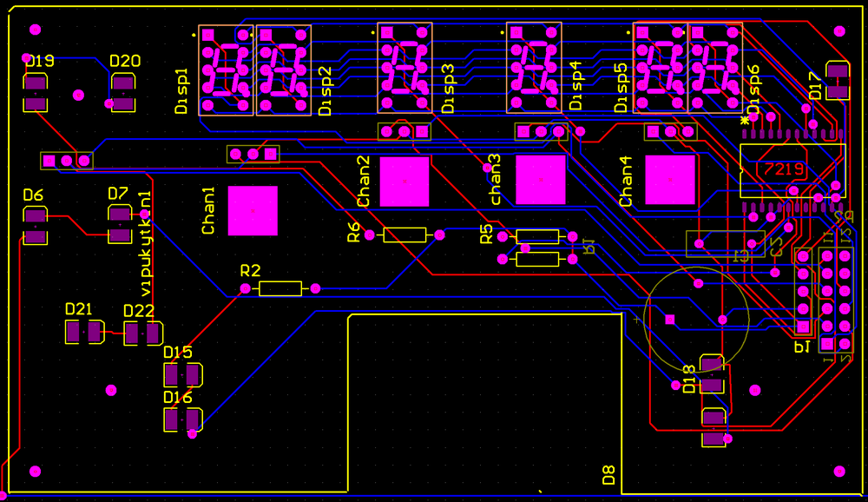Click the Disp3 seven-segment display footprint
The image size is (868, 502).
tap(404, 68)
